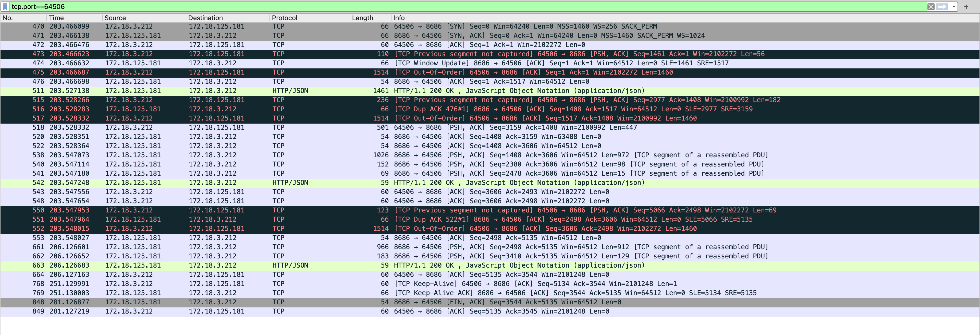Select packet 540 with Len=98
This screenshot has height=335, width=980.
coord(490,164)
